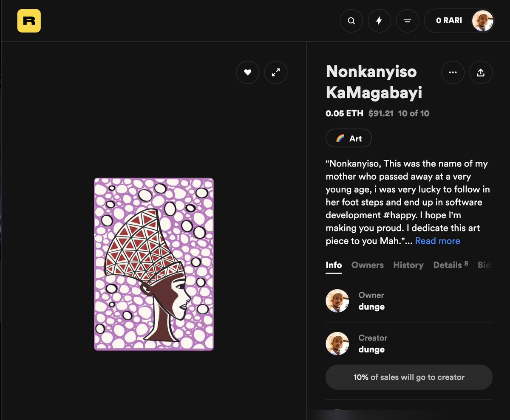Switch to the Info tab
510x420 pixels.
coord(334,265)
